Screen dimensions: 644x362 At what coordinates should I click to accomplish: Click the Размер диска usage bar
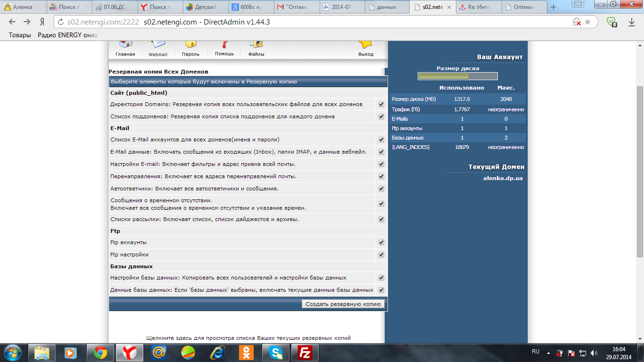coord(457,76)
